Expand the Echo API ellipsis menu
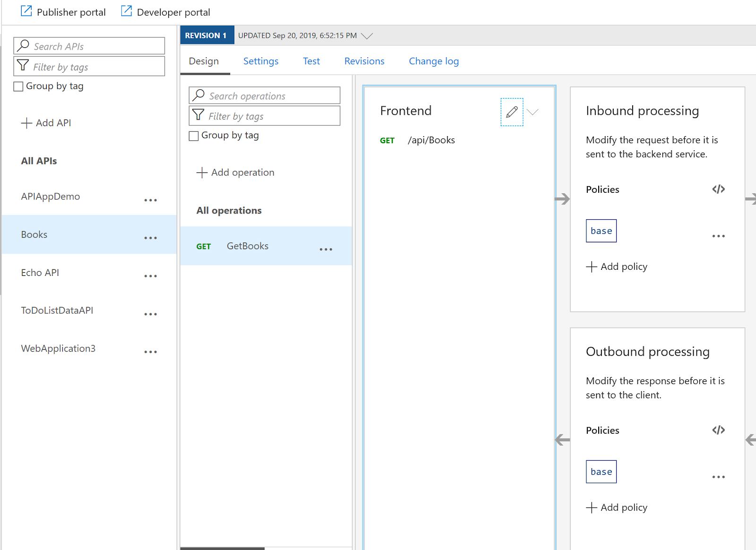756x550 pixels. (x=150, y=276)
